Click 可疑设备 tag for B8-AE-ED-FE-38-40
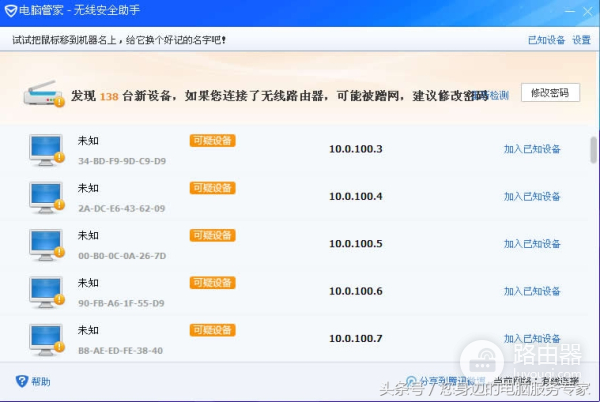Viewport: 600px width, 402px height. 212,330
